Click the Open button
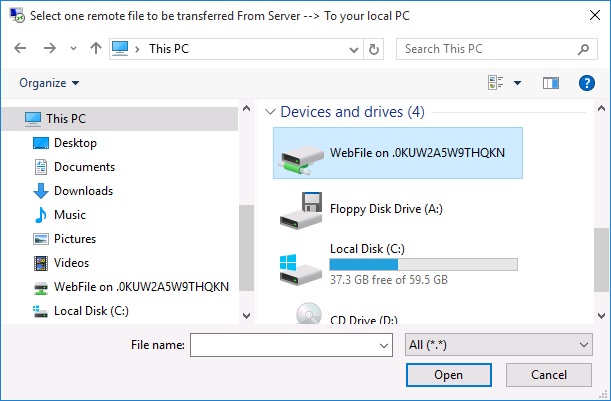This screenshot has width=611, height=401. [448, 375]
